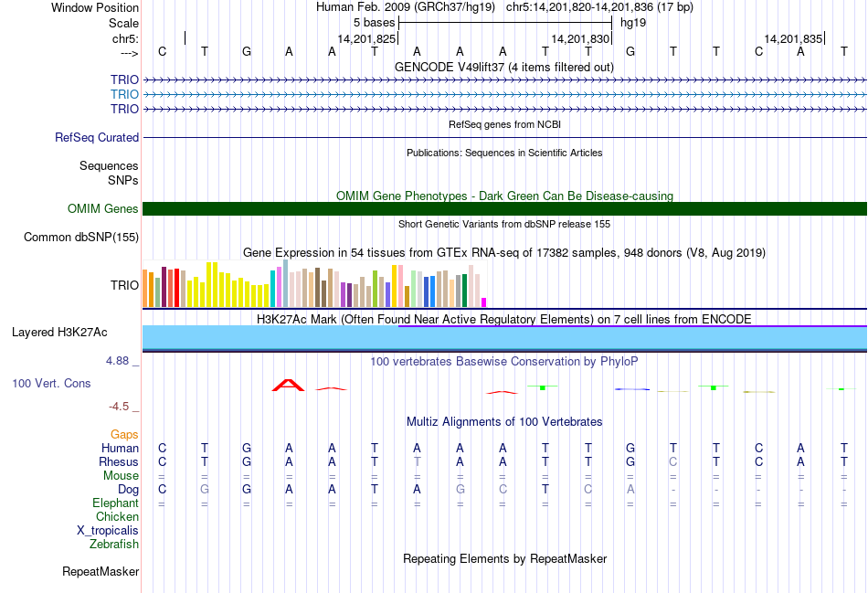868x593 pixels.
Task: Click the Repeating Elements by RepeatMasker title
Action: (x=504, y=558)
